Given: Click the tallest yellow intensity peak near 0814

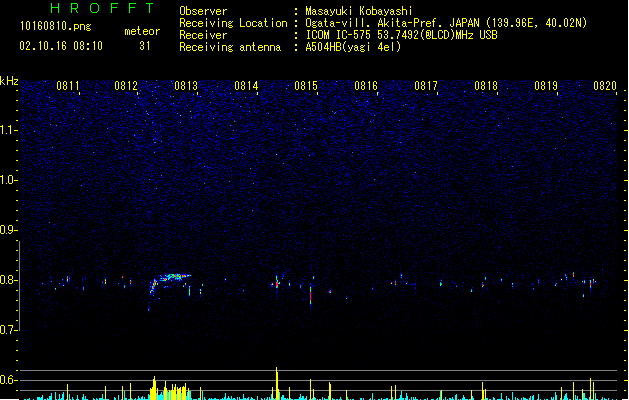Looking at the screenshot, I should (x=276, y=383).
